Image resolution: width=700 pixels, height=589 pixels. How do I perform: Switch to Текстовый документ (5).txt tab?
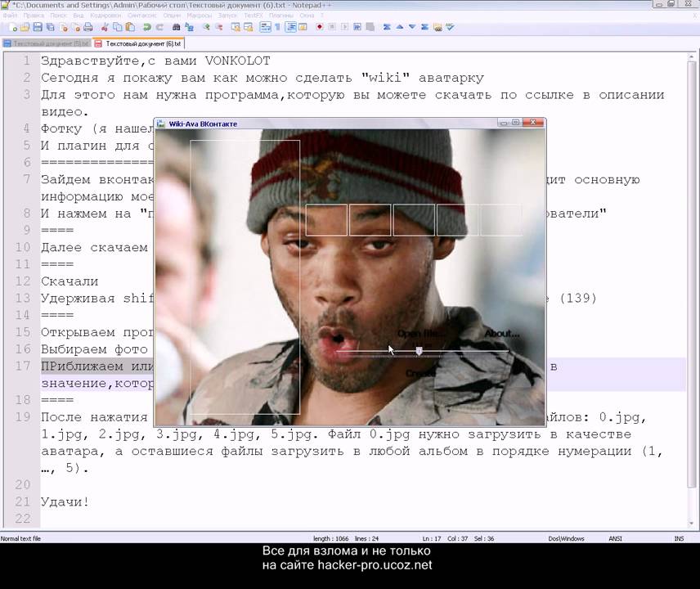coord(47,43)
